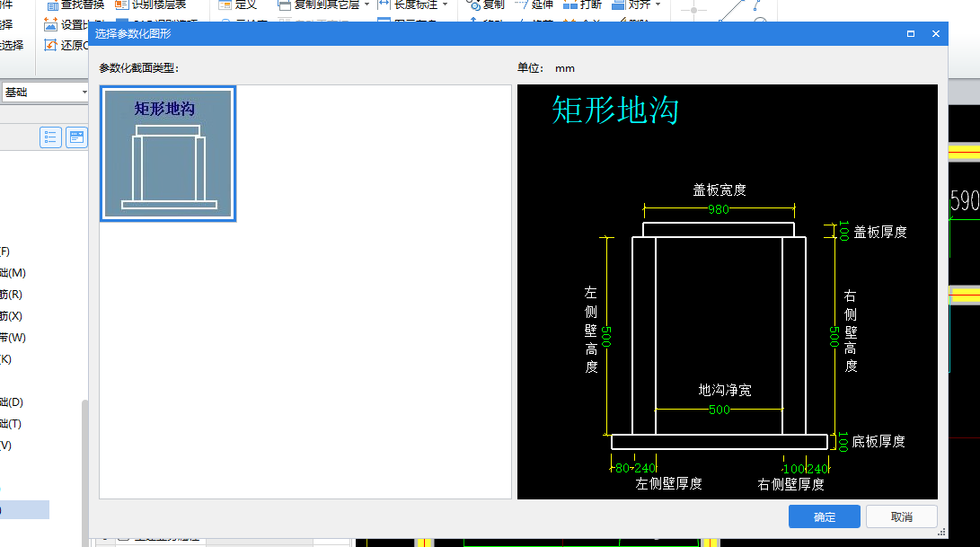Select the 矩形地沟 section thumbnail
Image resolution: width=980 pixels, height=547 pixels.
tap(168, 154)
